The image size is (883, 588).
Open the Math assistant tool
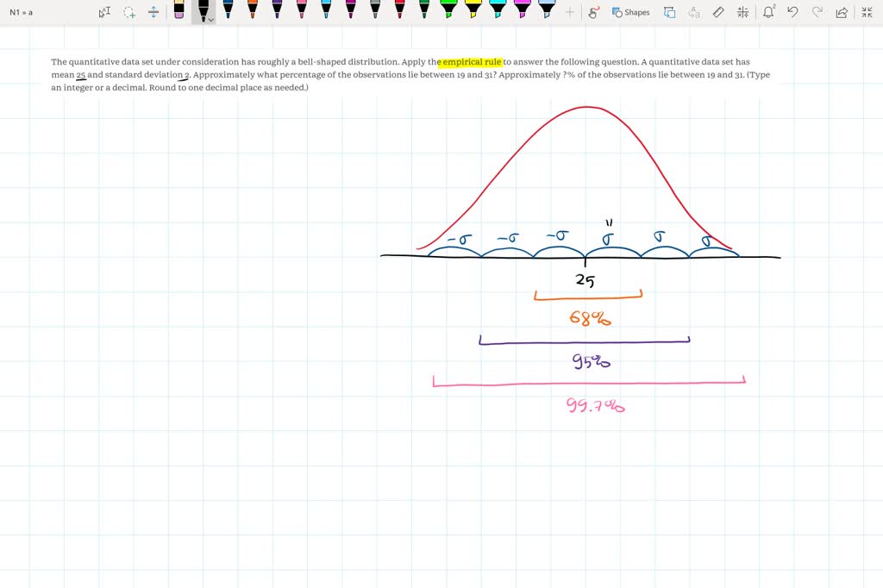(x=742, y=12)
